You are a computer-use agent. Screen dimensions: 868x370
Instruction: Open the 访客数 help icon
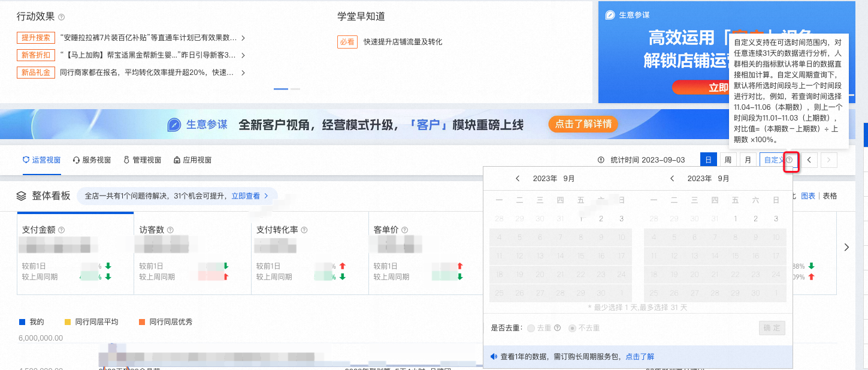[170, 230]
